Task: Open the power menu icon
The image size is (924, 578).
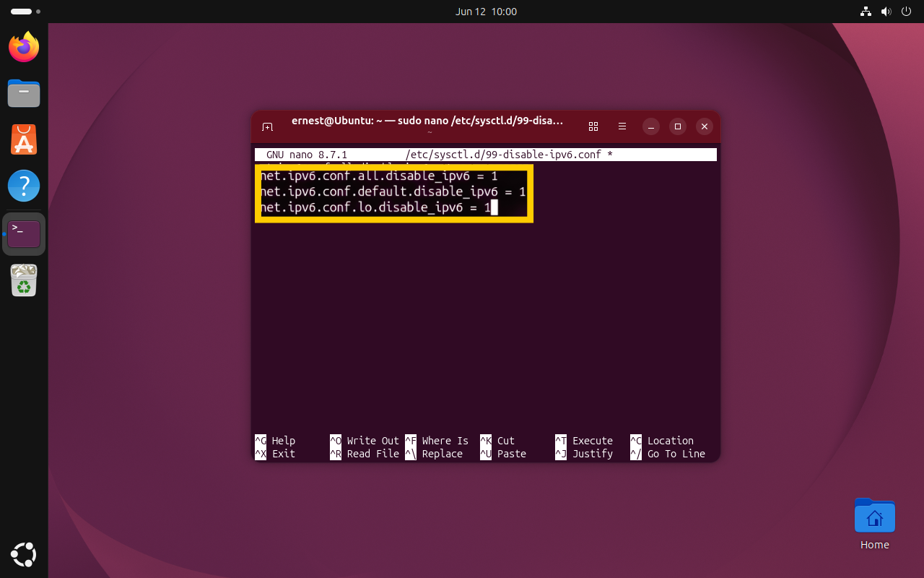Action: [x=907, y=12]
